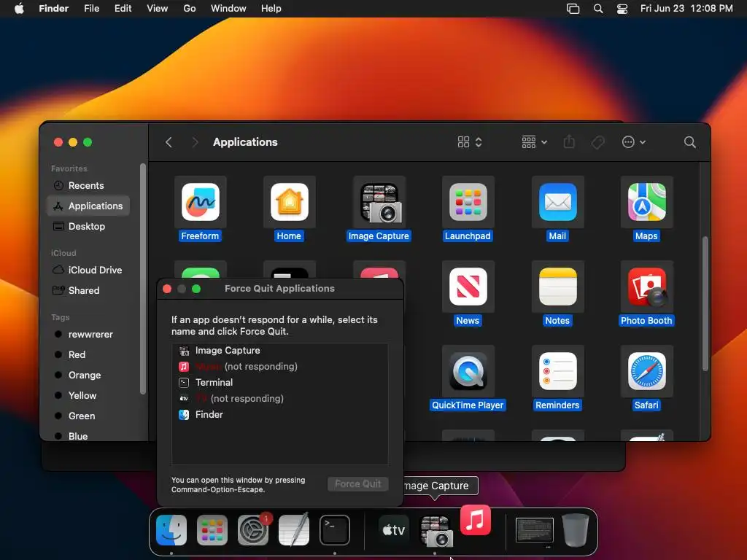The image size is (747, 560).
Task: Click the Stage Manager menu bar icon
Action: pyautogui.click(x=573, y=9)
